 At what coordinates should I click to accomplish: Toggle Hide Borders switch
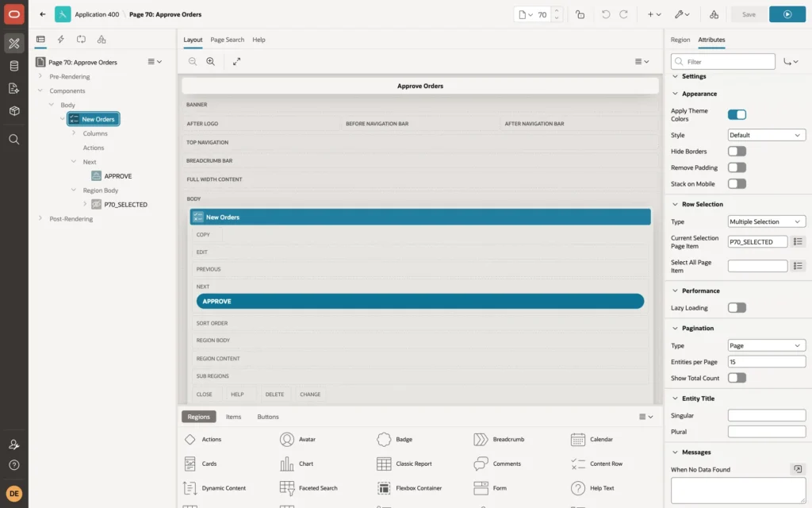pos(737,152)
